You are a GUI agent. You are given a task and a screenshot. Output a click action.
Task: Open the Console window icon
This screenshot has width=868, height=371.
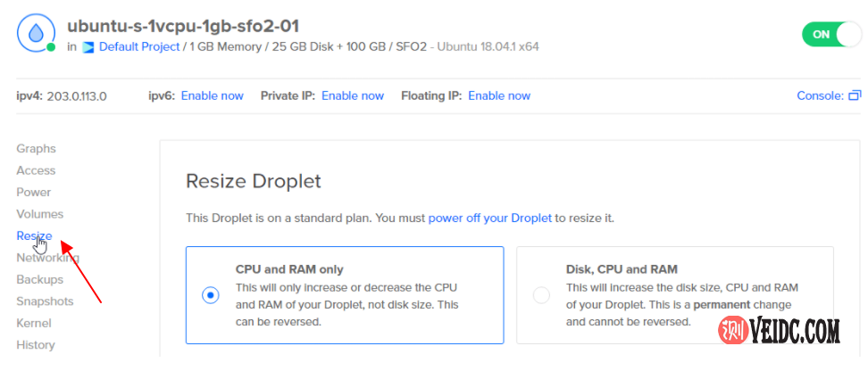(855, 95)
